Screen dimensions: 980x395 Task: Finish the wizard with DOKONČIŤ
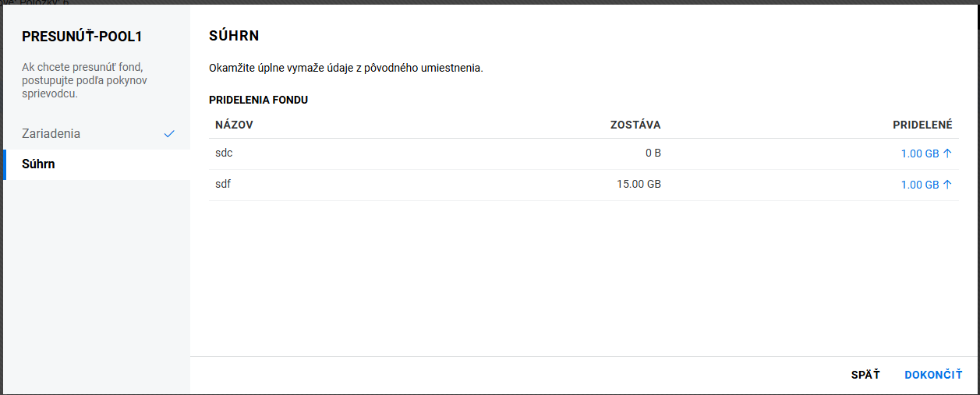pos(933,375)
